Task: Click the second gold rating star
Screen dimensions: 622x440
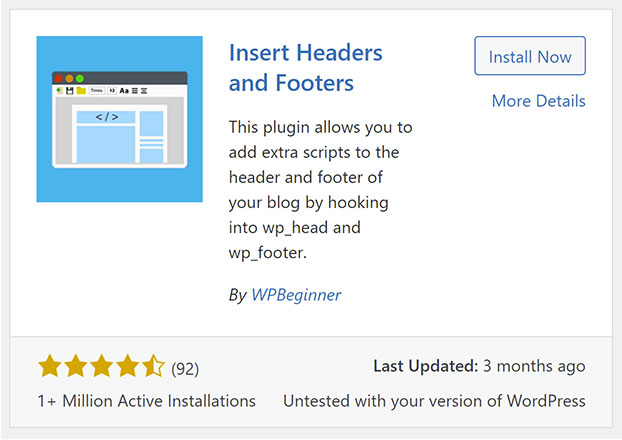Action: (x=76, y=366)
